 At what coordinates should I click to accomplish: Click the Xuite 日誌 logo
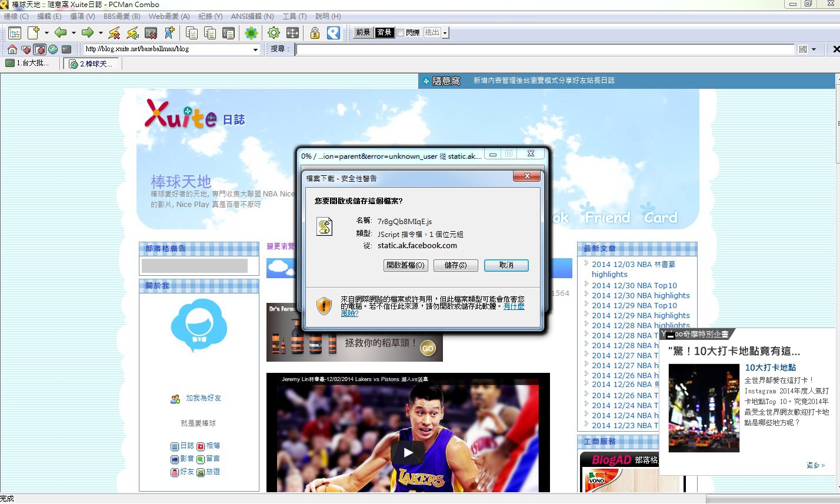coord(195,115)
